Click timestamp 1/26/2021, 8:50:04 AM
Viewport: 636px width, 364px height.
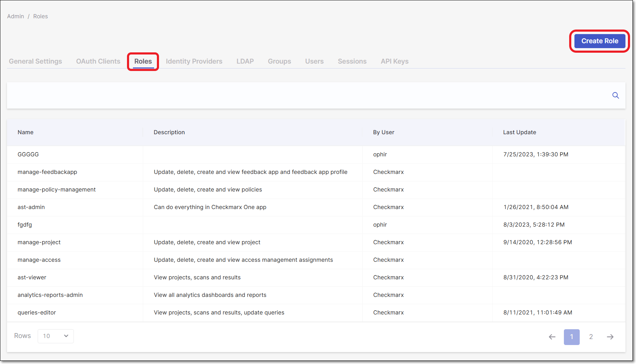click(x=536, y=207)
